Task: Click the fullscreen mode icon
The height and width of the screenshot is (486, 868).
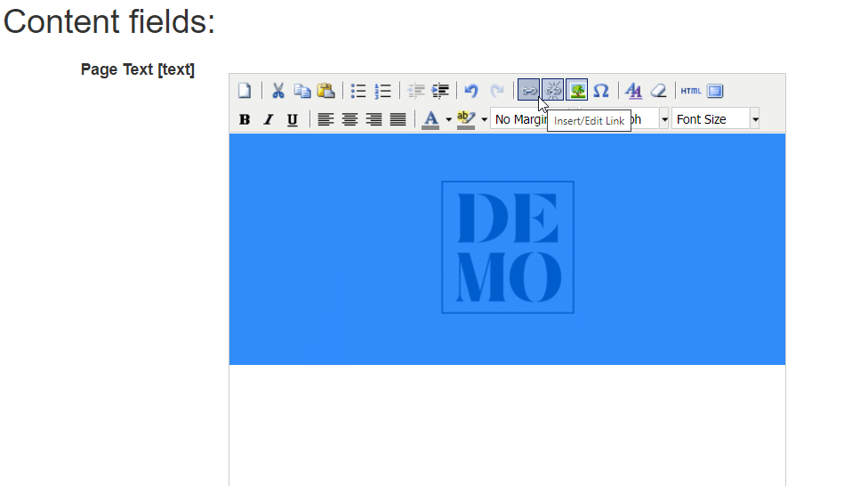Action: pos(715,90)
